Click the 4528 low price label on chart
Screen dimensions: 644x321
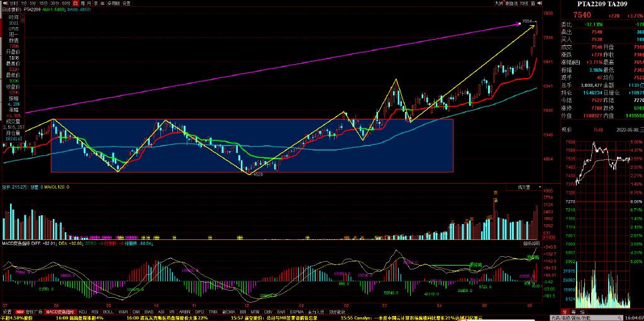tap(258, 175)
